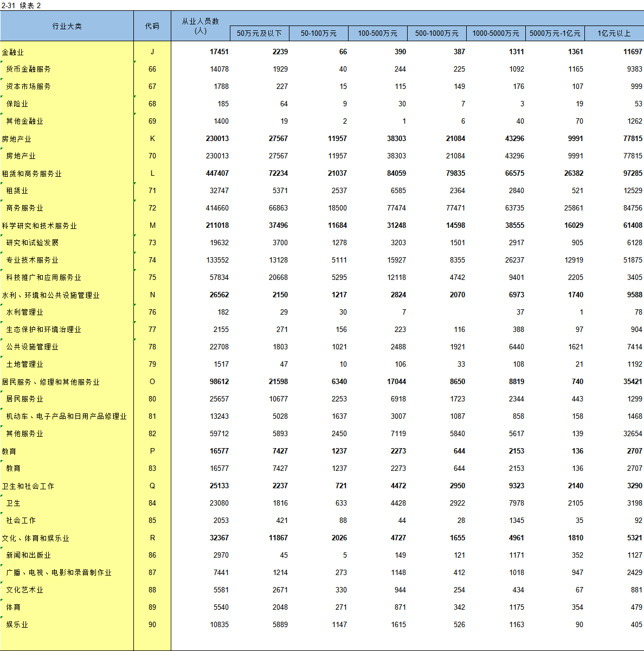Click the 租赁业 row label
The height and width of the screenshot is (651, 644).
[17, 191]
